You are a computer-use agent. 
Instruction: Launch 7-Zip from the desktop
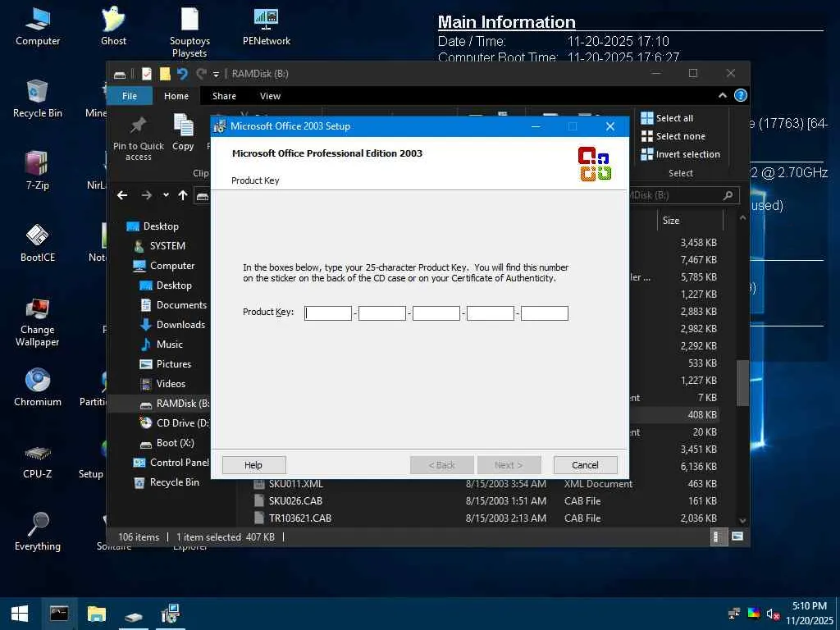click(x=38, y=171)
